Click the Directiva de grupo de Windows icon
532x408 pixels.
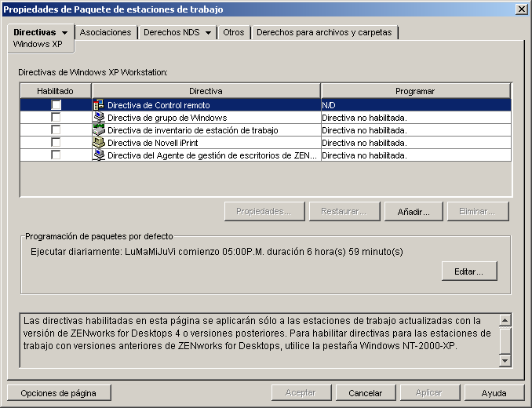(98, 118)
